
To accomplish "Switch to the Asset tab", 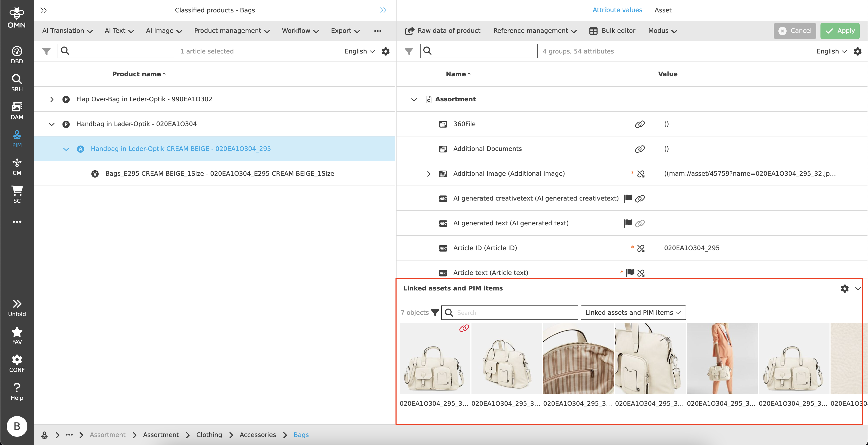I will tap(662, 10).
